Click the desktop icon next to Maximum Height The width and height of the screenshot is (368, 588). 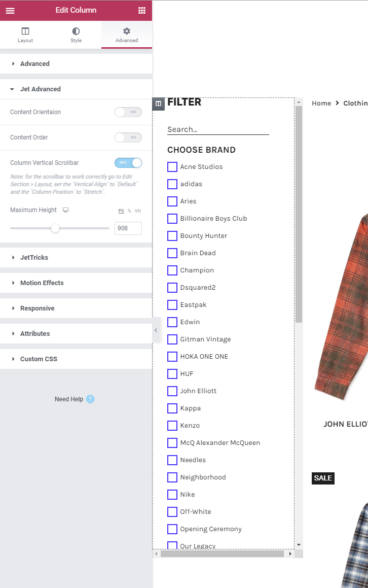pyautogui.click(x=65, y=210)
